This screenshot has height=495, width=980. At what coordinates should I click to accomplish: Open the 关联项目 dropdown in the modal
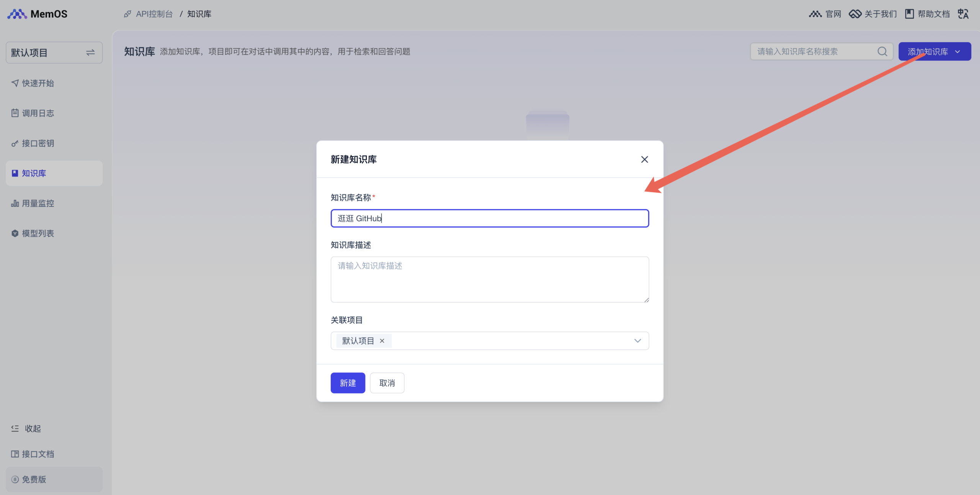(637, 341)
